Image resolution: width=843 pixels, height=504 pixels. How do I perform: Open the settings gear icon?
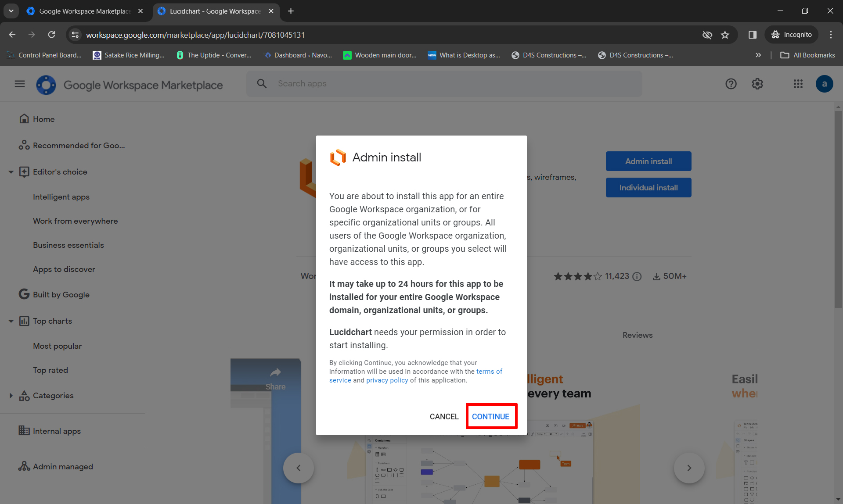pyautogui.click(x=757, y=84)
